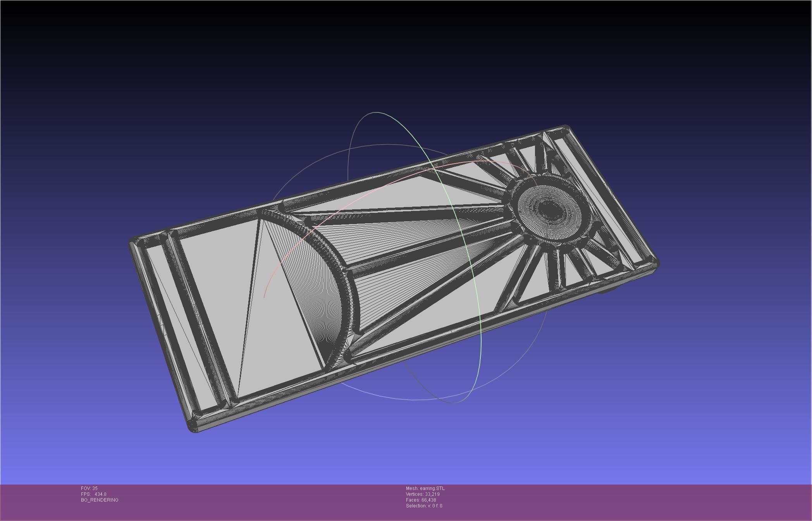This screenshot has height=521, width=812.
Task: Click the FOV: 35 readout
Action: point(89,488)
